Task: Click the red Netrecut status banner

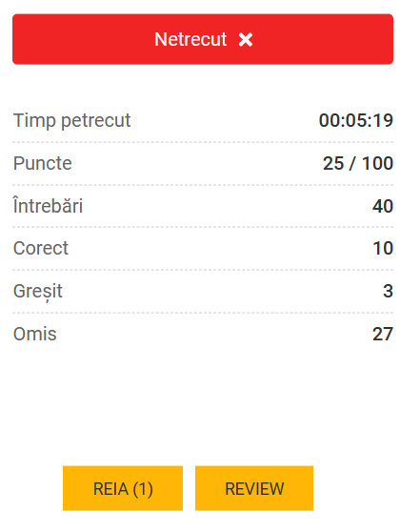Action: coord(203,39)
